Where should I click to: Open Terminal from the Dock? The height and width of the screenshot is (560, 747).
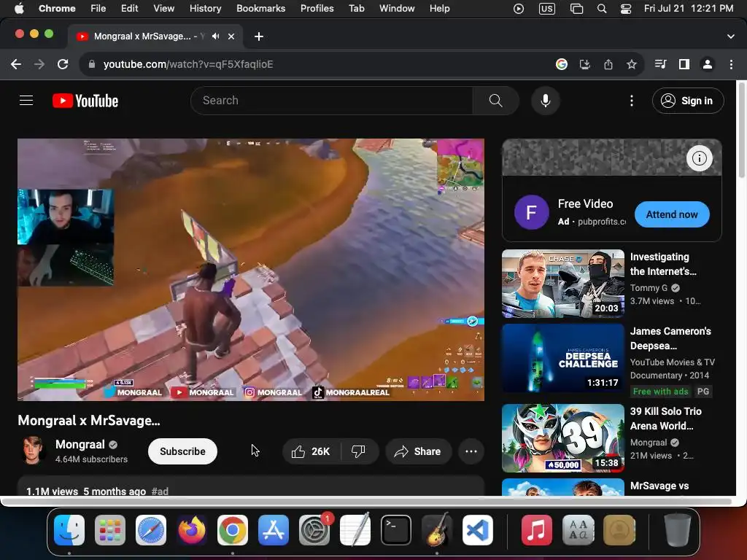[396, 530]
